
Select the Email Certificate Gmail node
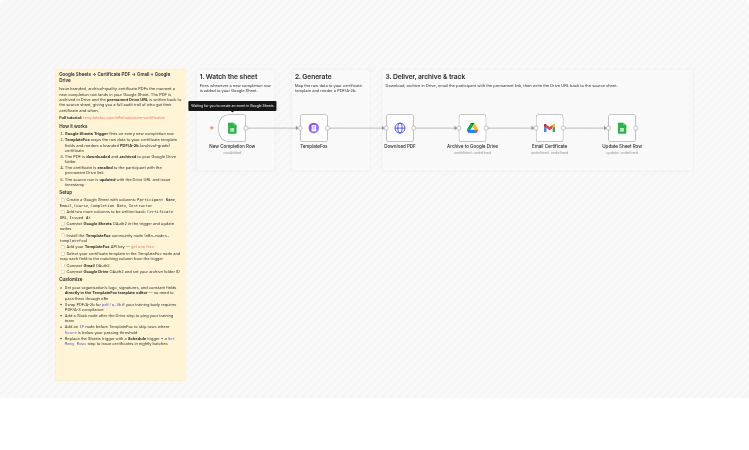click(x=549, y=128)
